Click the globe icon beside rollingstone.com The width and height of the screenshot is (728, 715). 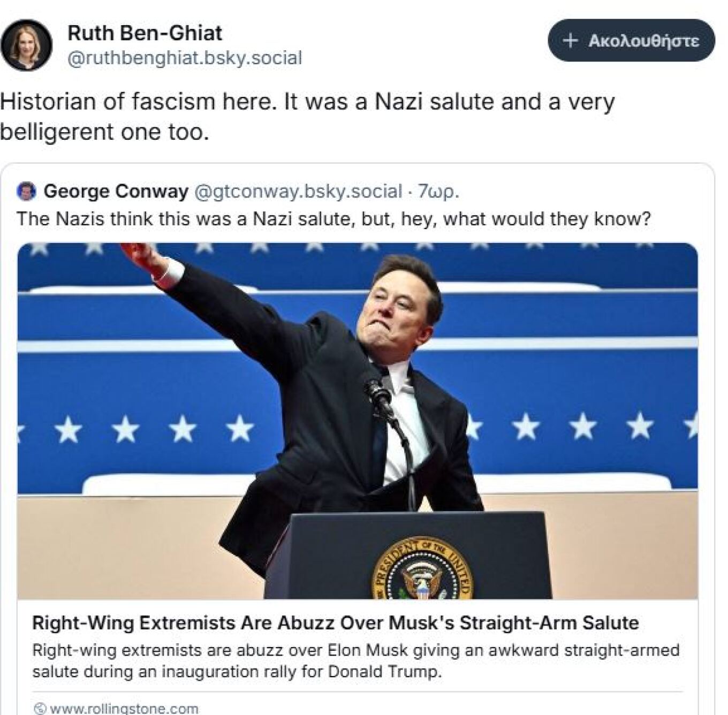[40, 708]
